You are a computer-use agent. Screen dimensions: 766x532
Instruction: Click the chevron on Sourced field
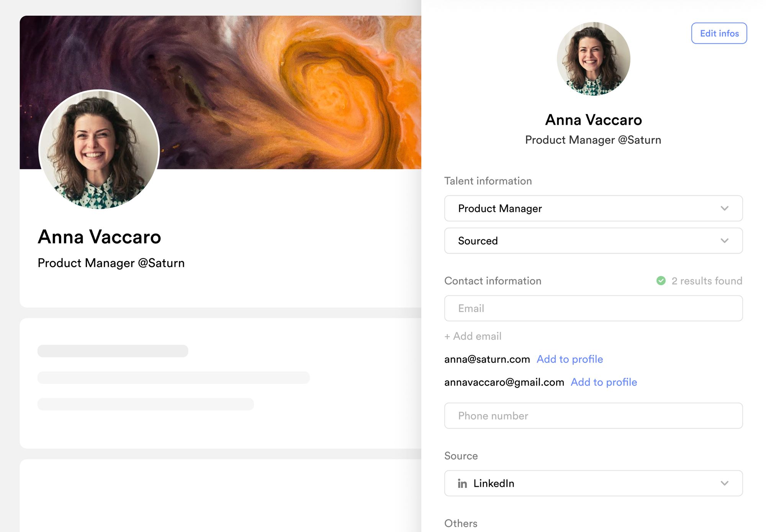724,241
